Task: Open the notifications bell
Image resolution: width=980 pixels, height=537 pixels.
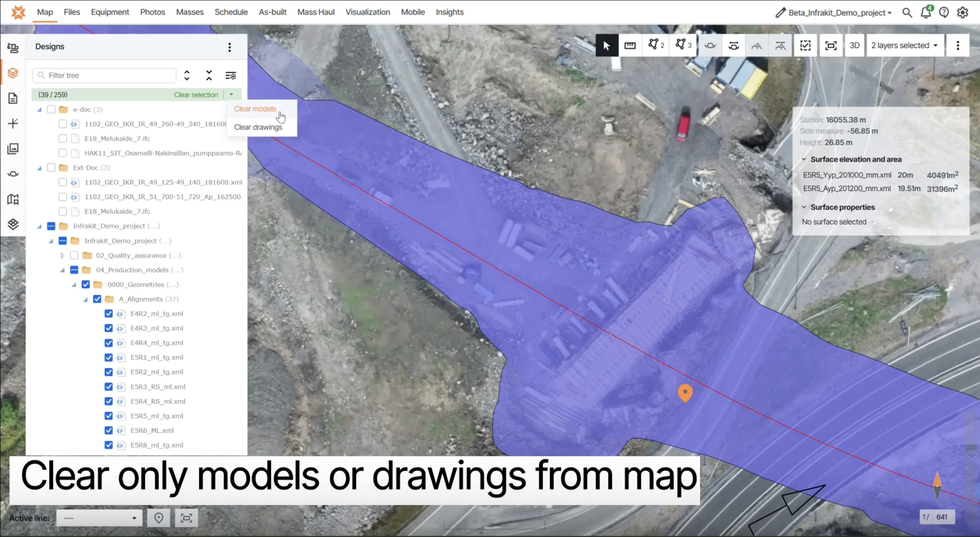Action: pyautogui.click(x=925, y=13)
